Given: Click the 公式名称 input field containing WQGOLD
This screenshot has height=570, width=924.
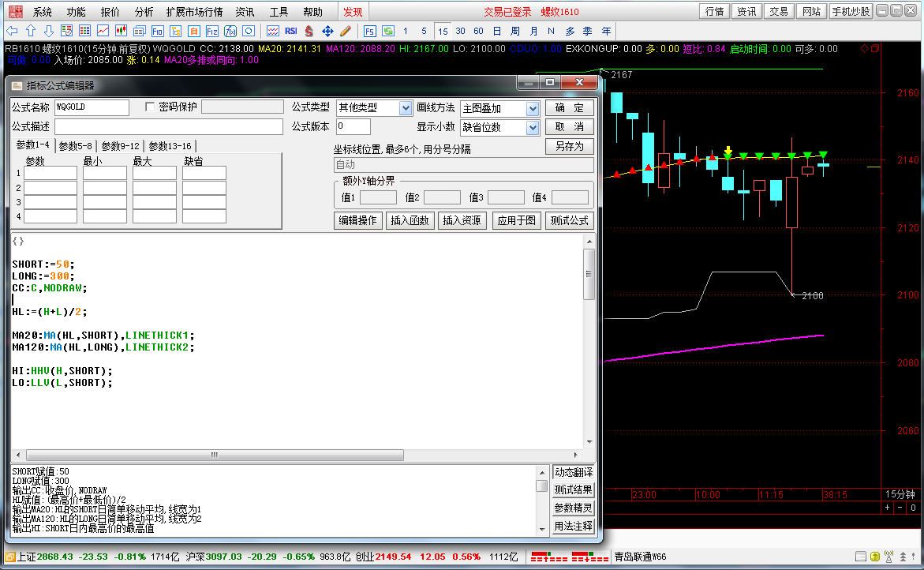Looking at the screenshot, I should [x=92, y=107].
